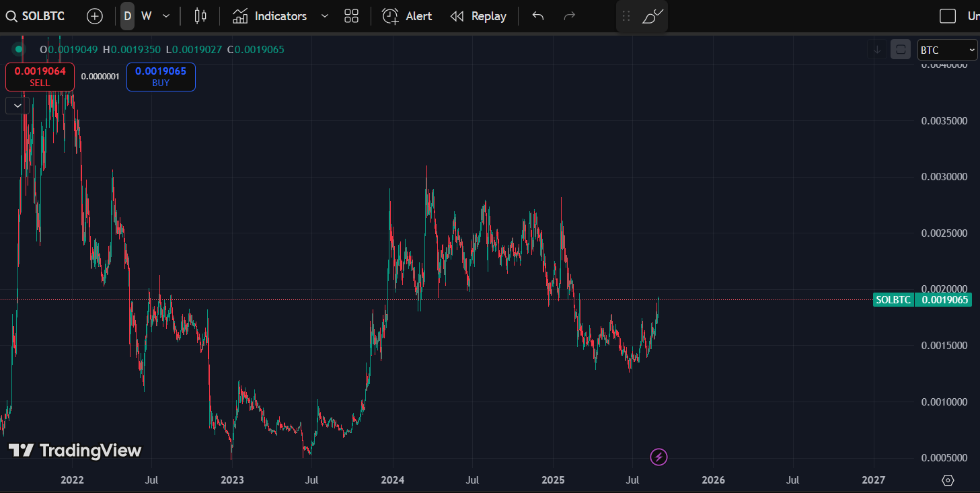Click the low value 0.0019027 in legend
The width and height of the screenshot is (980, 493).
tap(197, 49)
